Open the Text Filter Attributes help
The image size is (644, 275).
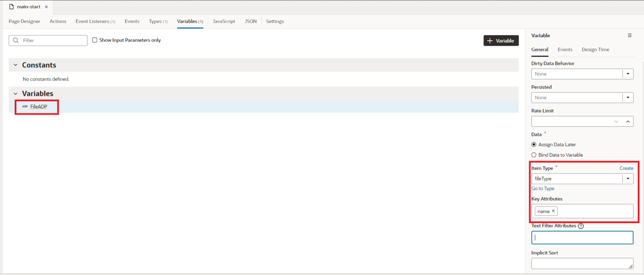[581, 226]
